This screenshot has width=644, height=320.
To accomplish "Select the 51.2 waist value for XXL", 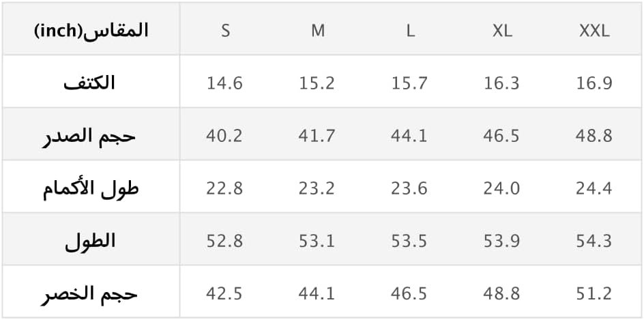I will tap(594, 293).
